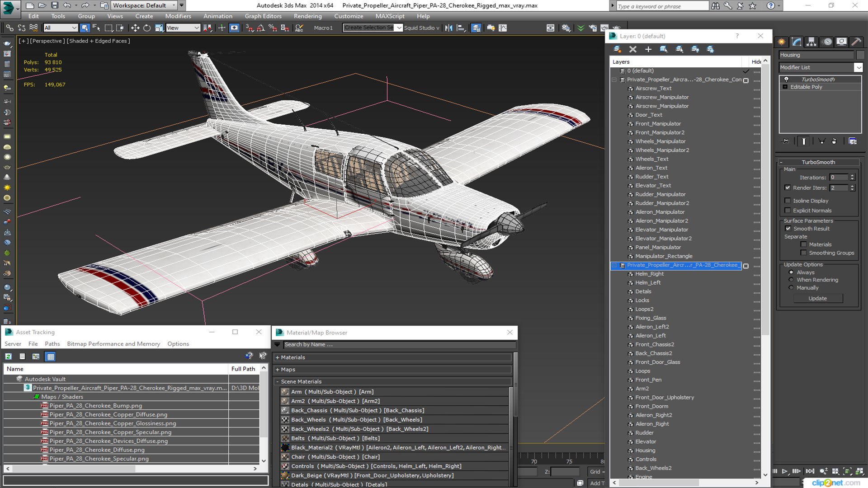Select the Always update radio option
The width and height of the screenshot is (868, 488).
pyautogui.click(x=791, y=272)
